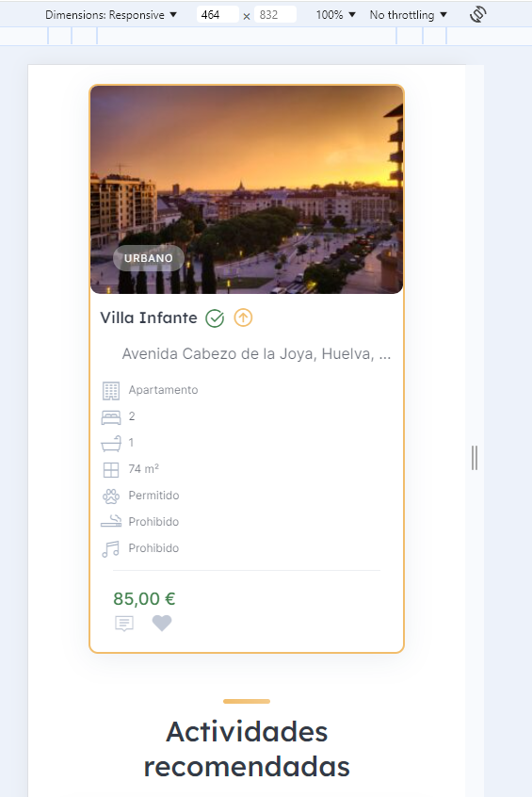Screen dimensions: 532x797
Task: Open the No throttling dropdown
Action: pyautogui.click(x=408, y=15)
